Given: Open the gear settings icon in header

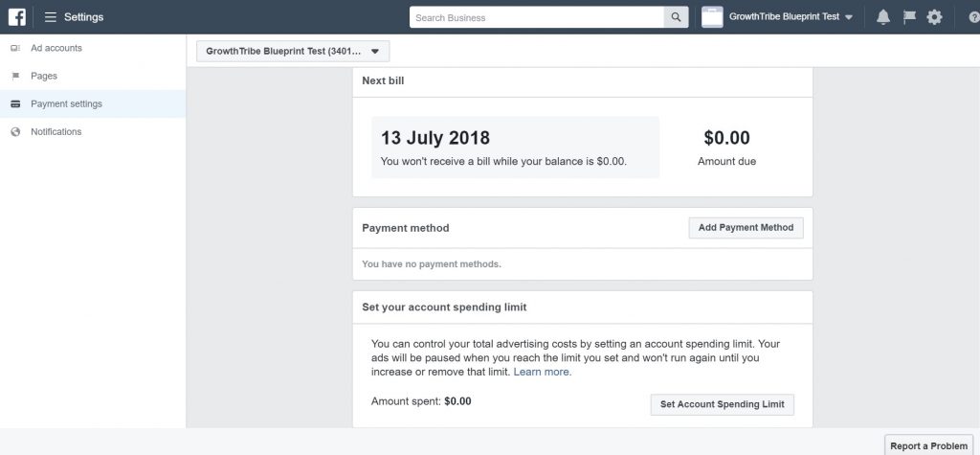Looking at the screenshot, I should [934, 17].
